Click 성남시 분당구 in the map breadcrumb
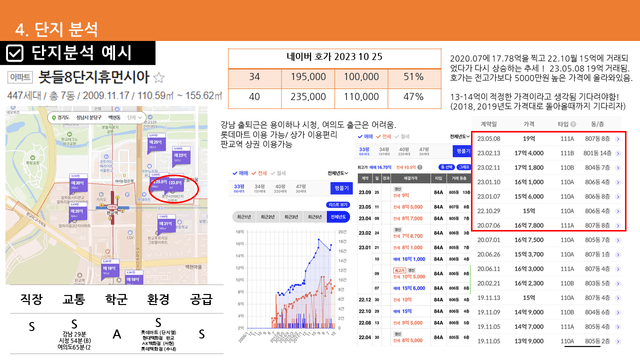Image resolution: width=640 pixels, height=360 pixels. (88, 118)
